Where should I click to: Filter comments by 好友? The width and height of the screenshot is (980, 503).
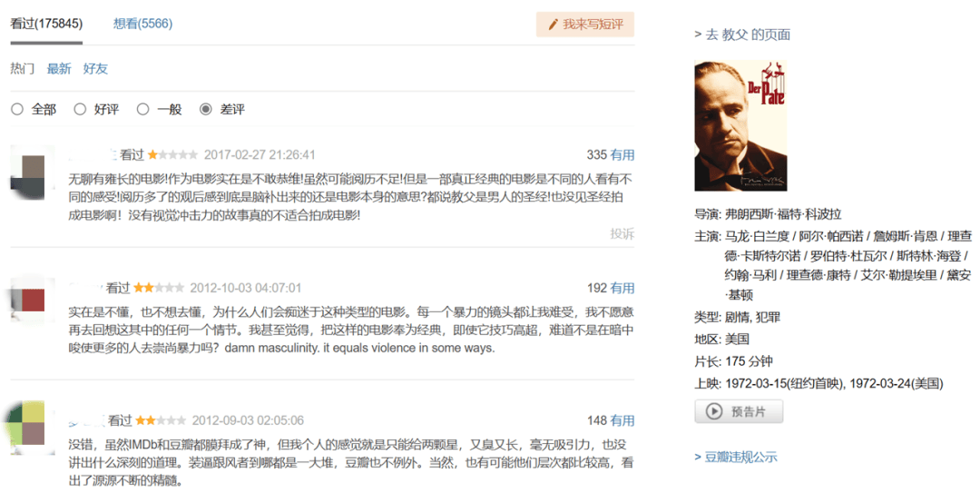95,69
